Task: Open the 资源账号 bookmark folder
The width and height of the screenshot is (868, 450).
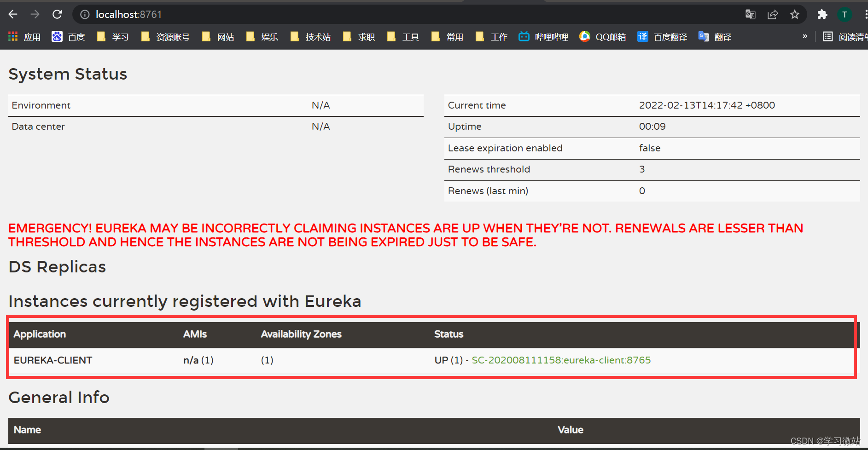Action: pos(165,37)
